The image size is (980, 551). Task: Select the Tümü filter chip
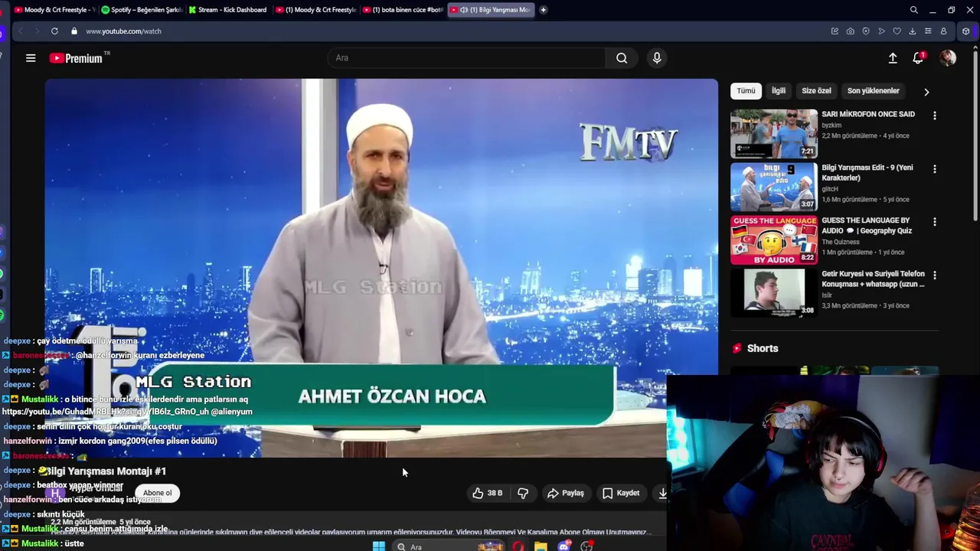click(x=746, y=91)
